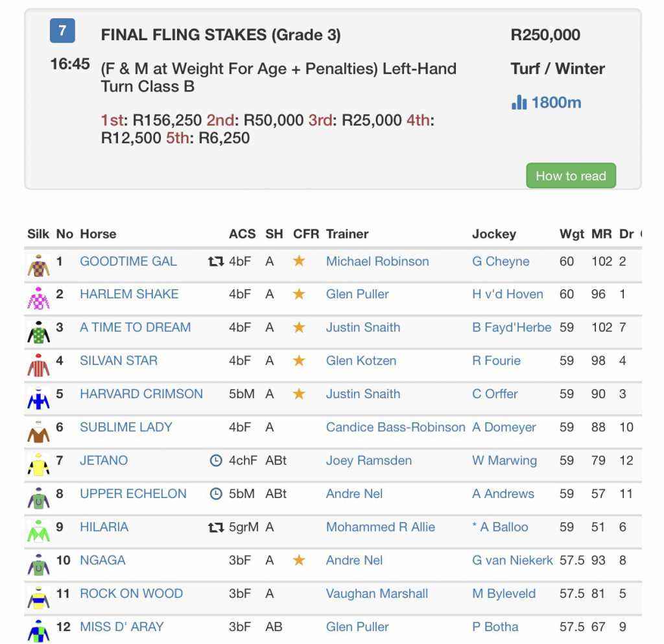Click the pink checkered silk for HARLEM SHAKE

coord(38,297)
